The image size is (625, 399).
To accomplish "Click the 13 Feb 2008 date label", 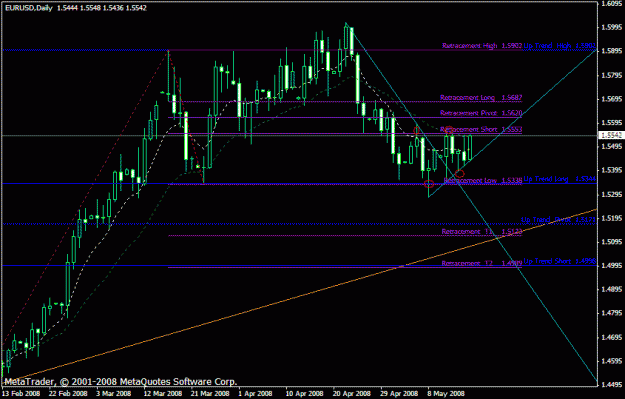I will 21,393.
